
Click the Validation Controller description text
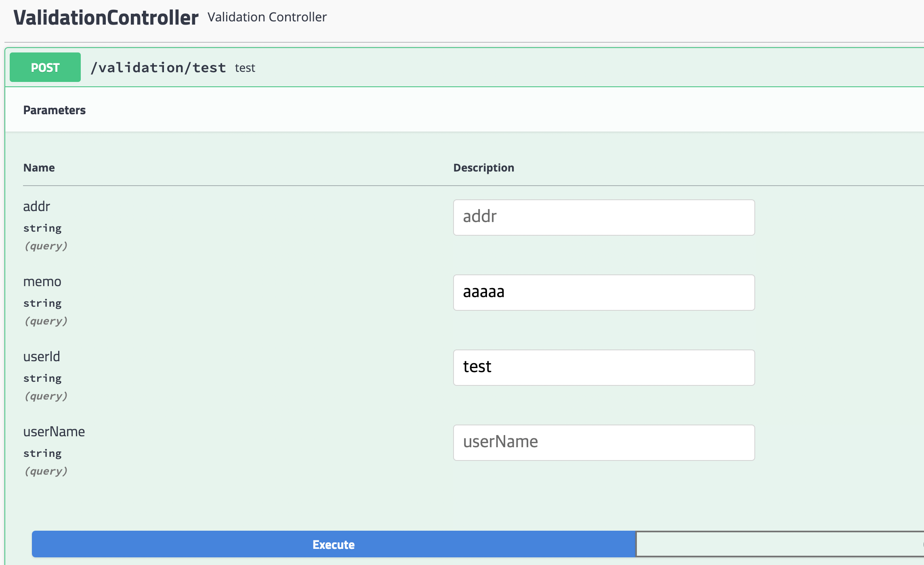tap(267, 17)
